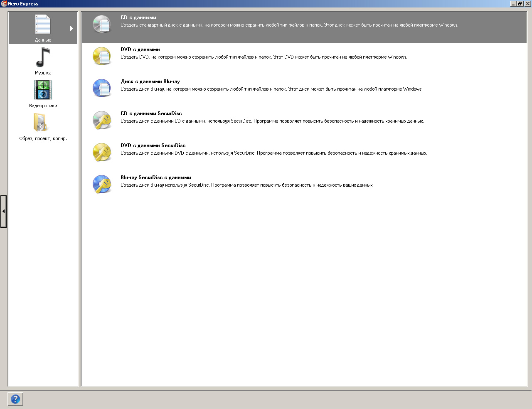Choose the 'CD с данными' title
532x409 pixels.
tap(138, 17)
